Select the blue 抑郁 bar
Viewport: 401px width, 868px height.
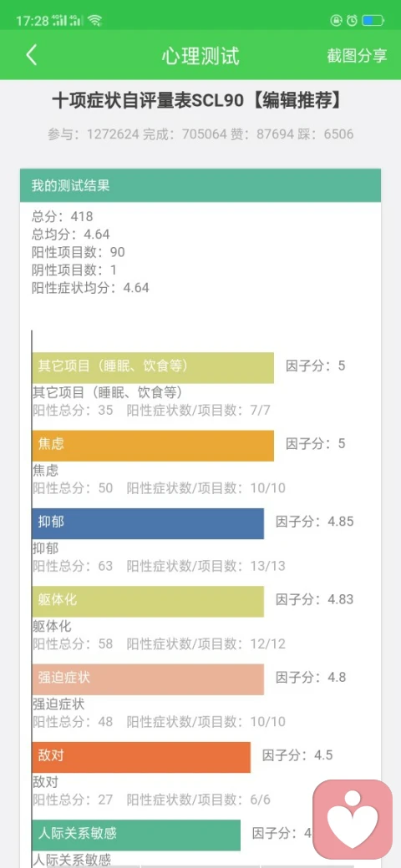[148, 523]
